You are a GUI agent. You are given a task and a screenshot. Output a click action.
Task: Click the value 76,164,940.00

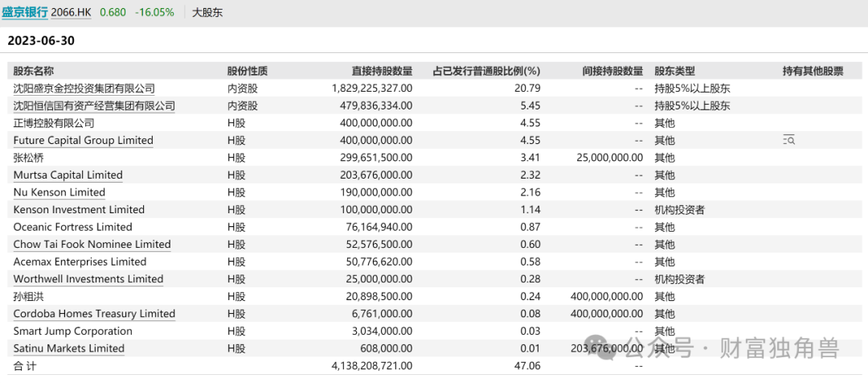pyautogui.click(x=380, y=227)
